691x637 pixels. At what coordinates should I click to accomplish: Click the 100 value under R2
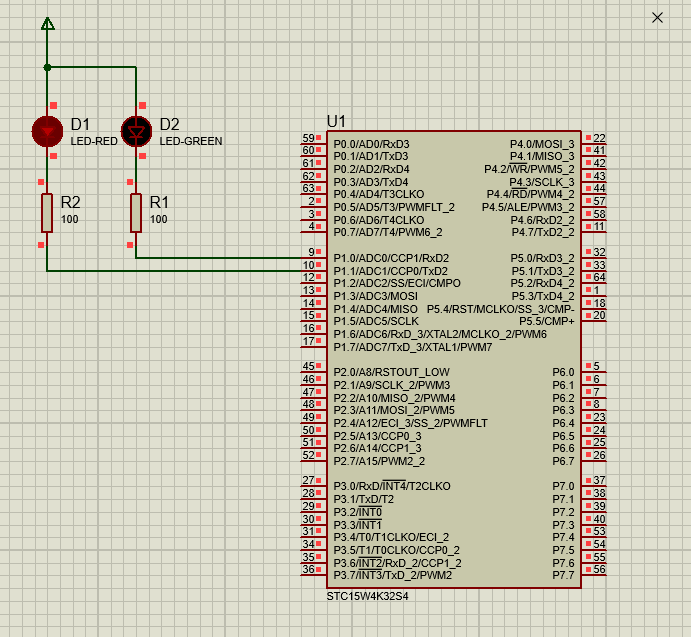[x=70, y=219]
